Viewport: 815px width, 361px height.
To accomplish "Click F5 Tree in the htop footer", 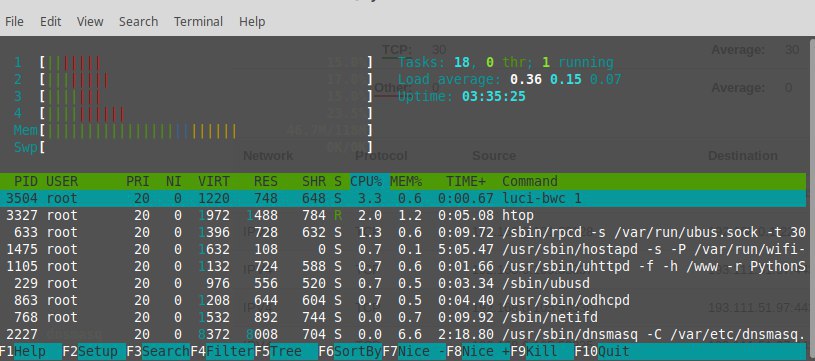I will tap(286, 352).
